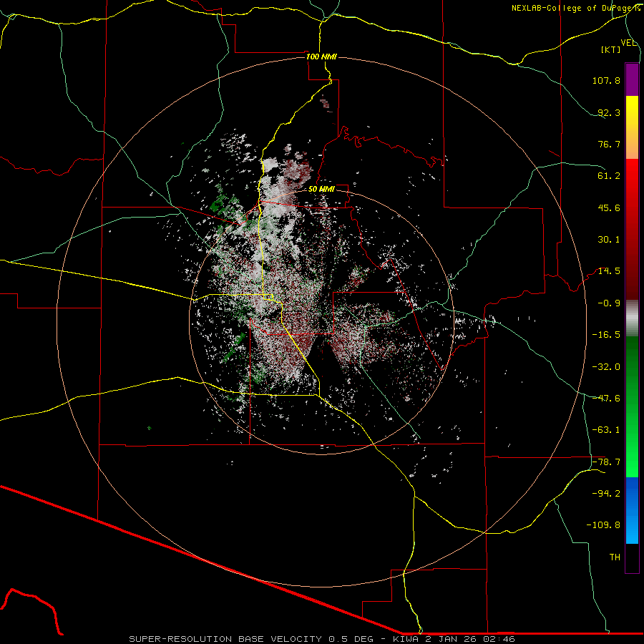Click the Super-Resolution Base Velocity caption
Viewport: 644px width, 644px height.
pyautogui.click(x=321, y=639)
